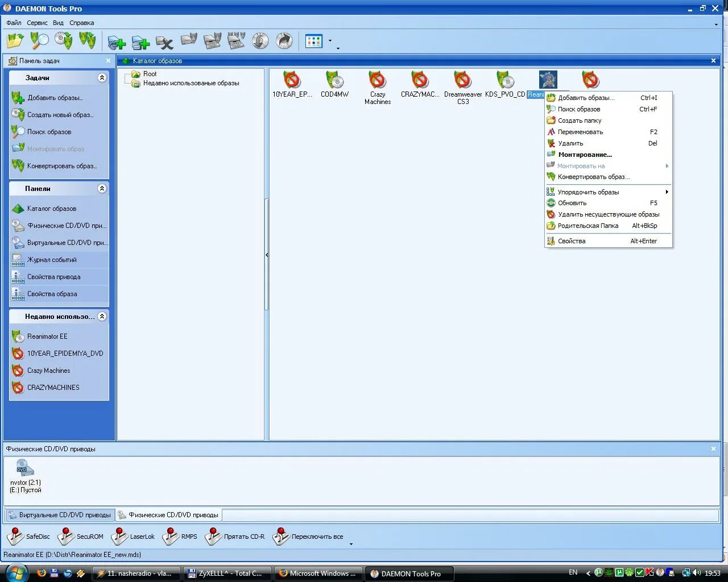Toggle SafeDisc emulation
This screenshot has width=728, height=582.
coord(28,537)
